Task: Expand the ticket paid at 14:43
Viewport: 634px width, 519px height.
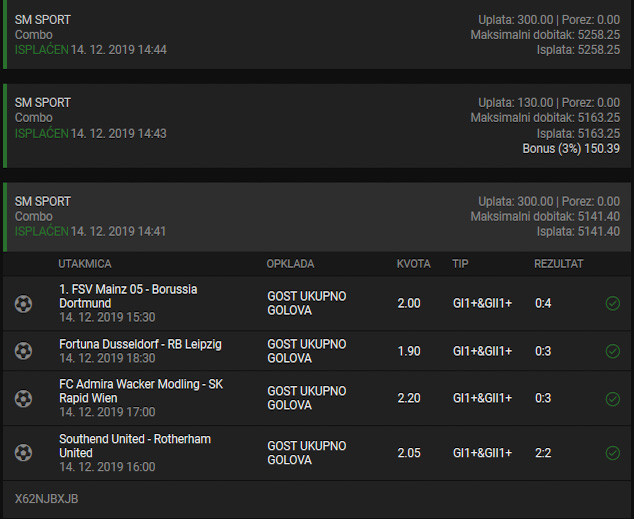Action: click(317, 126)
